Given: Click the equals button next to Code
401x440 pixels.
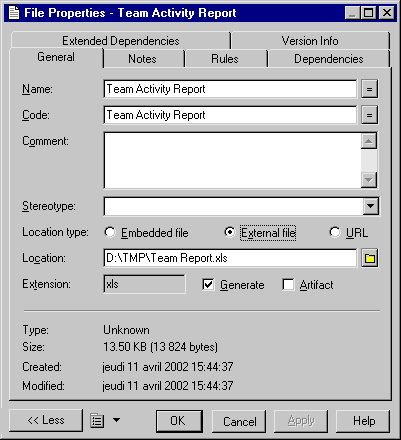Looking at the screenshot, I should pos(369,115).
